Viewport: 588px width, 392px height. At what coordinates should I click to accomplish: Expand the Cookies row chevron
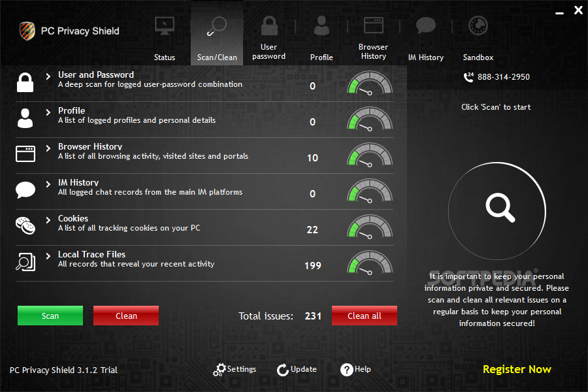48,220
